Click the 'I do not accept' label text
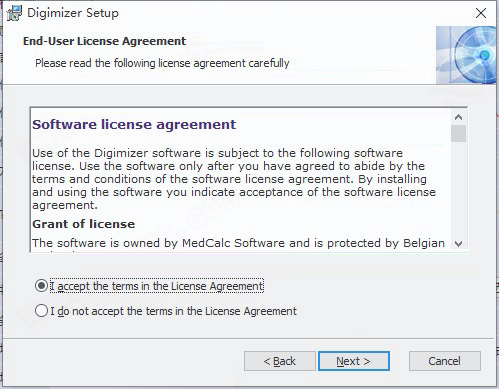 click(x=173, y=311)
